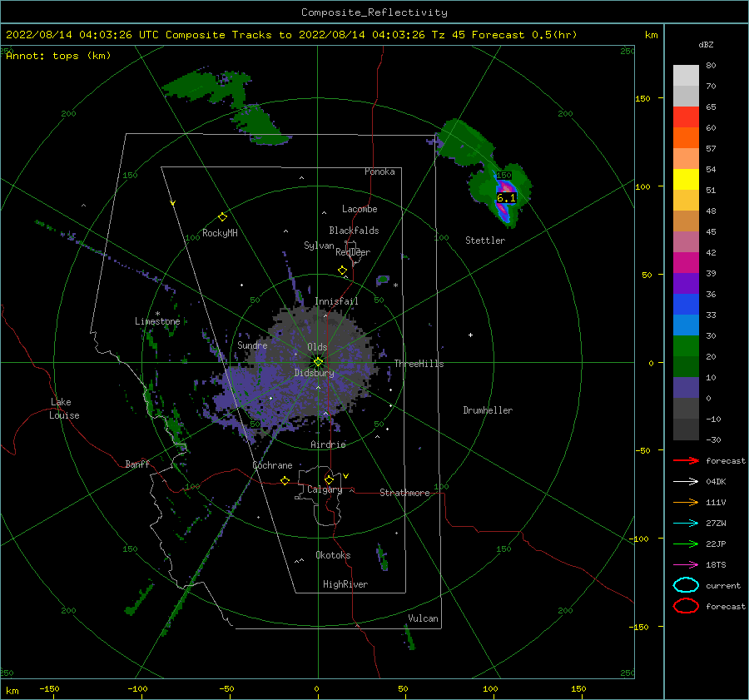
Task: Click the cyan current ellipse legend icon
Action: [686, 585]
